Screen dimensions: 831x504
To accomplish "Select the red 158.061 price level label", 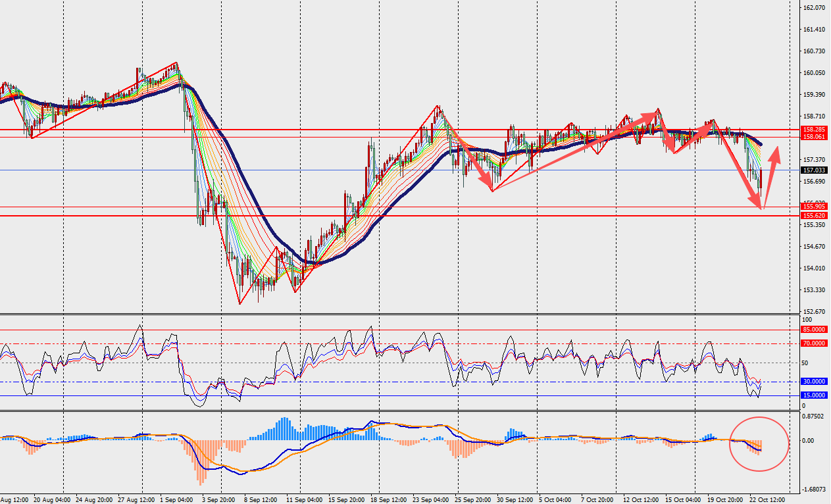I will pos(814,137).
